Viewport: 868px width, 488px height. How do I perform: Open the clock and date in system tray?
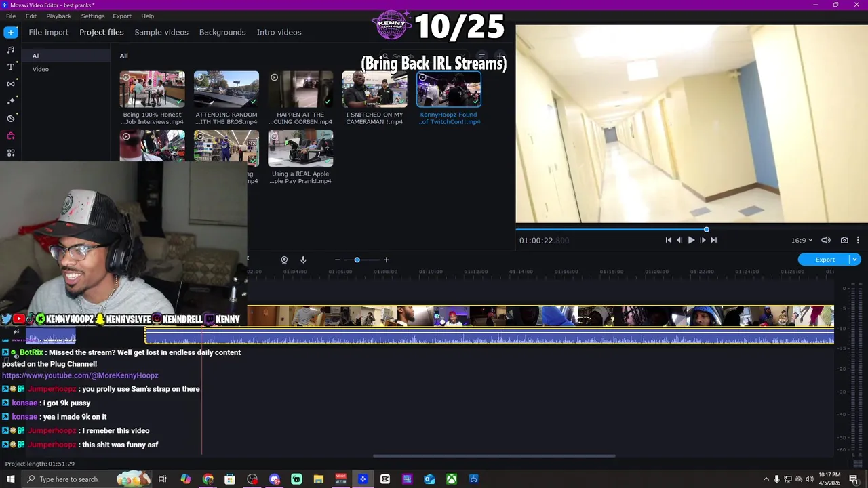point(830,479)
